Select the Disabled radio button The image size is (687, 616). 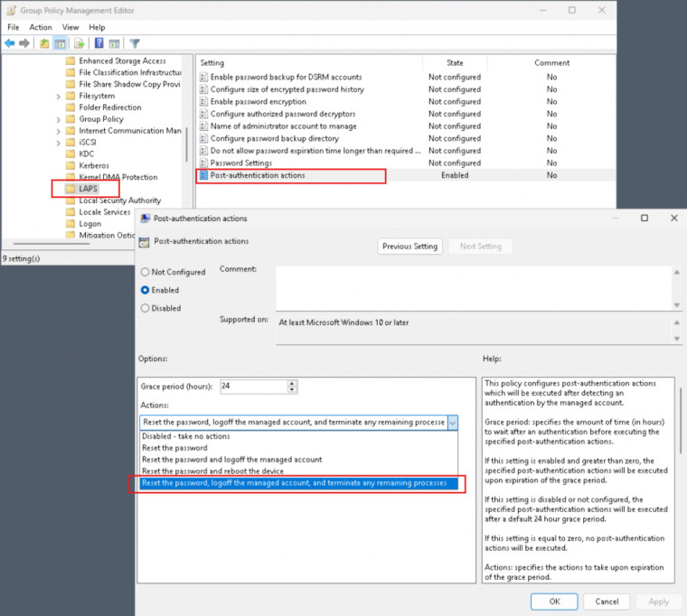pos(146,308)
